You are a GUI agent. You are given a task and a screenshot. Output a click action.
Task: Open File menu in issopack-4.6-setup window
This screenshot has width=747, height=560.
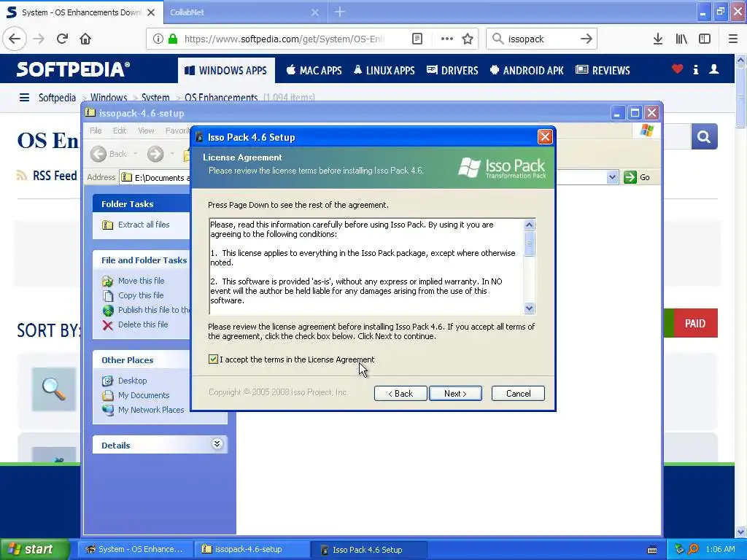(96, 131)
